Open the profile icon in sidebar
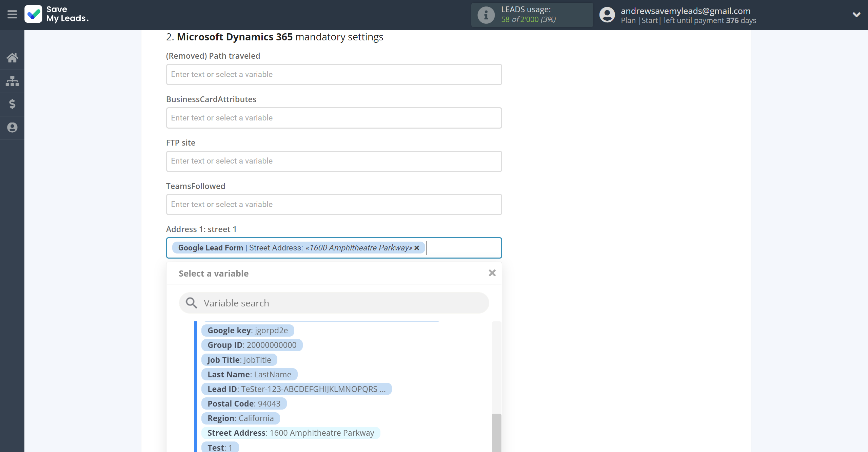 click(x=12, y=128)
